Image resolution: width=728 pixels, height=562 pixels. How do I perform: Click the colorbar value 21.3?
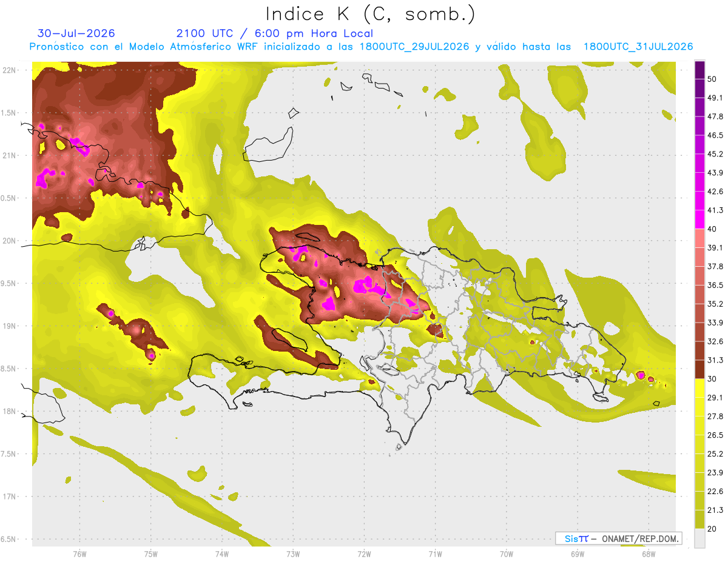[x=715, y=510]
